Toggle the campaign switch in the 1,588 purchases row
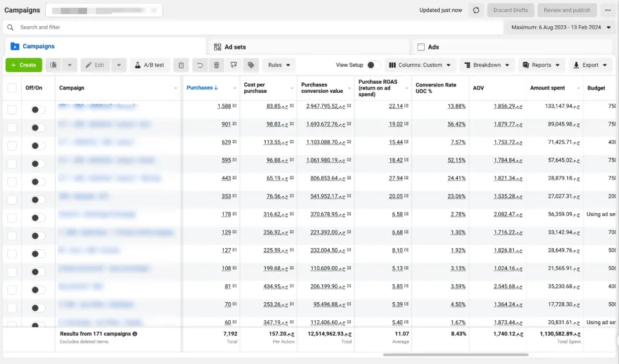The width and height of the screenshot is (619, 364). coord(38,110)
